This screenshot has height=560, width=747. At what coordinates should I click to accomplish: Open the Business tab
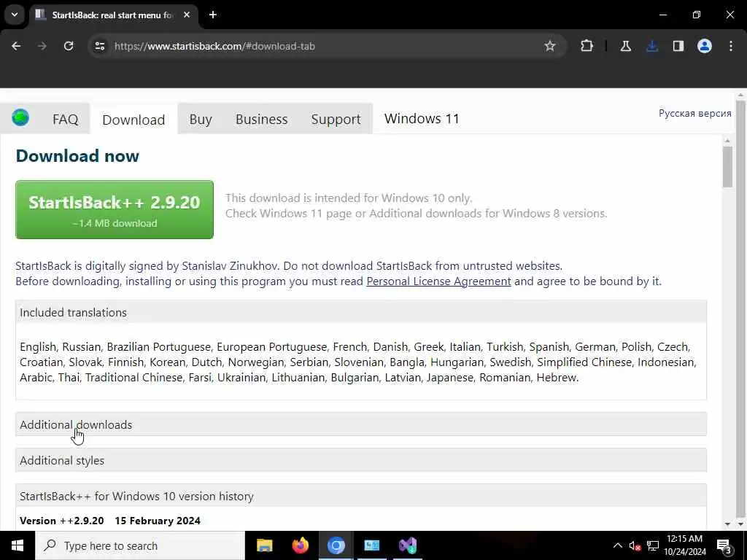click(262, 119)
